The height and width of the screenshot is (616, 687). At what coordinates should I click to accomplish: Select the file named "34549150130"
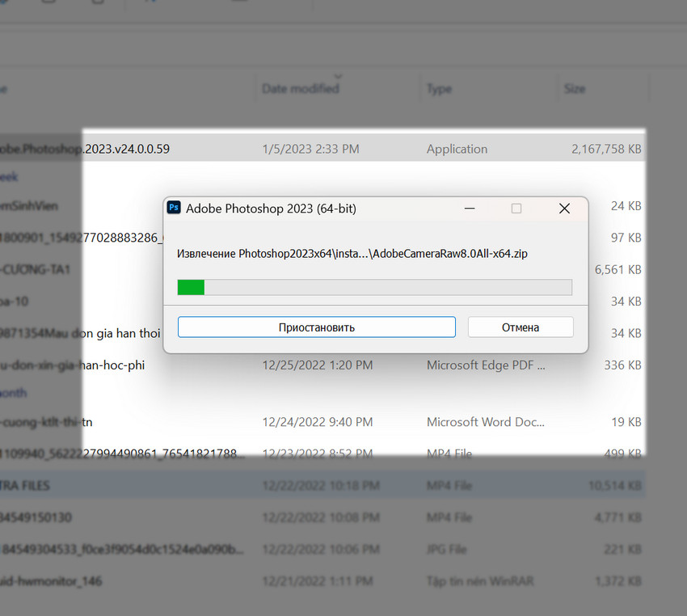click(36, 517)
